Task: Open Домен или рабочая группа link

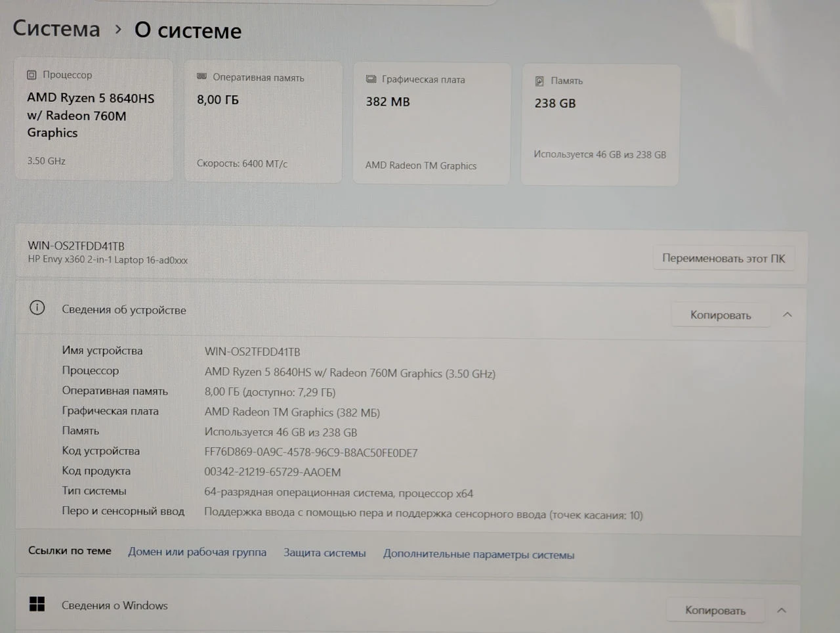Action: tap(197, 552)
